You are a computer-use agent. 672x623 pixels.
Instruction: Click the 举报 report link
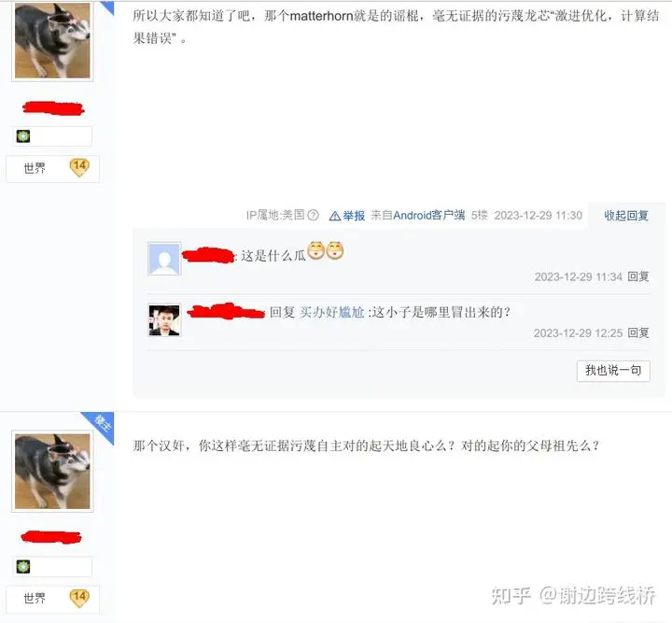point(354,216)
